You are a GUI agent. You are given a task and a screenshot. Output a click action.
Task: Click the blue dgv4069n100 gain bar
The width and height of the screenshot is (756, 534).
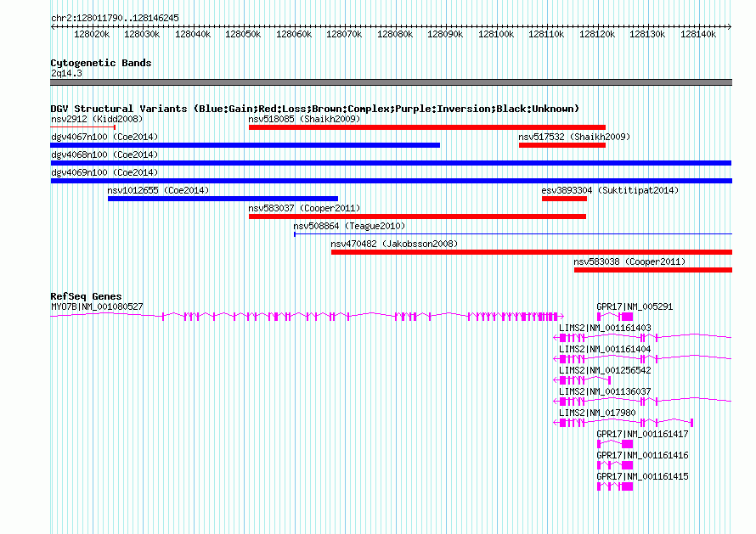pyautogui.click(x=391, y=181)
